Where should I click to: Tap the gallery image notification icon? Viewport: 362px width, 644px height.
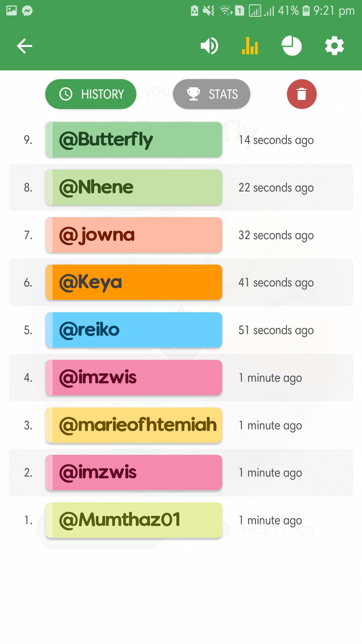tap(11, 11)
